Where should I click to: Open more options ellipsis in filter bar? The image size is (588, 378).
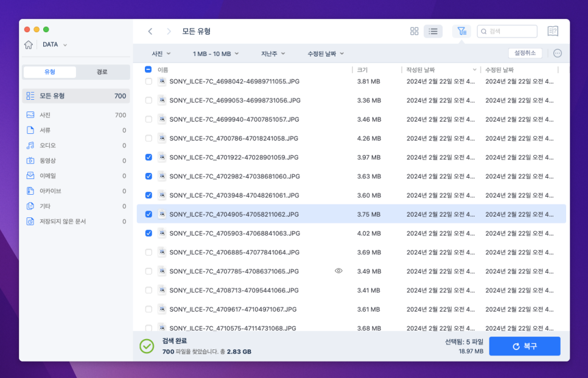[558, 53]
